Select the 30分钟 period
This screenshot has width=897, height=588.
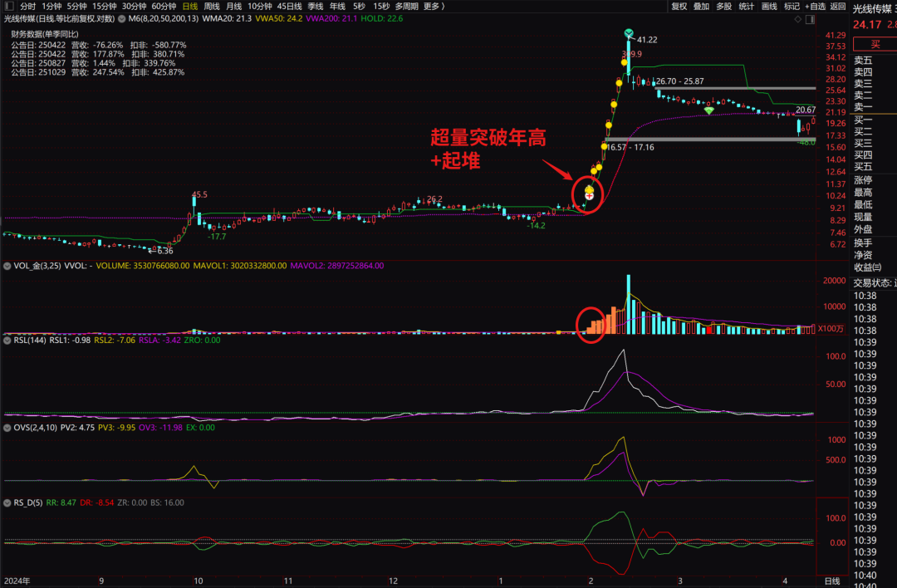pyautogui.click(x=134, y=7)
